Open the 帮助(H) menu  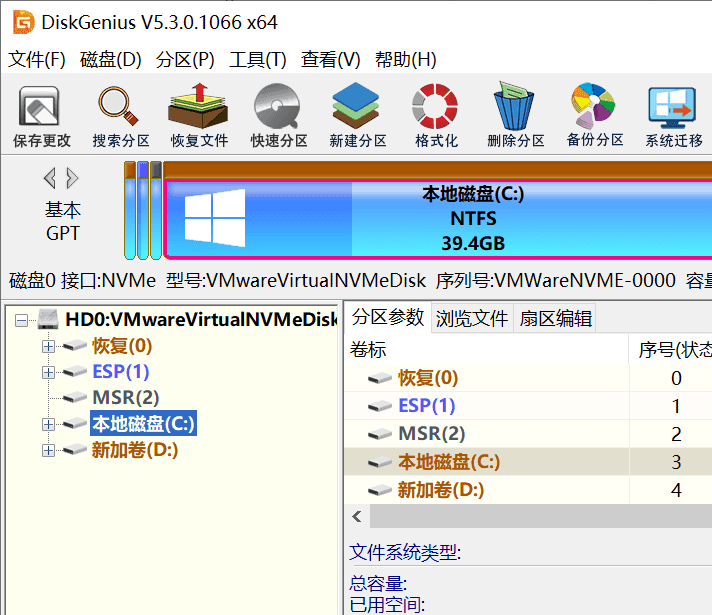pyautogui.click(x=405, y=60)
